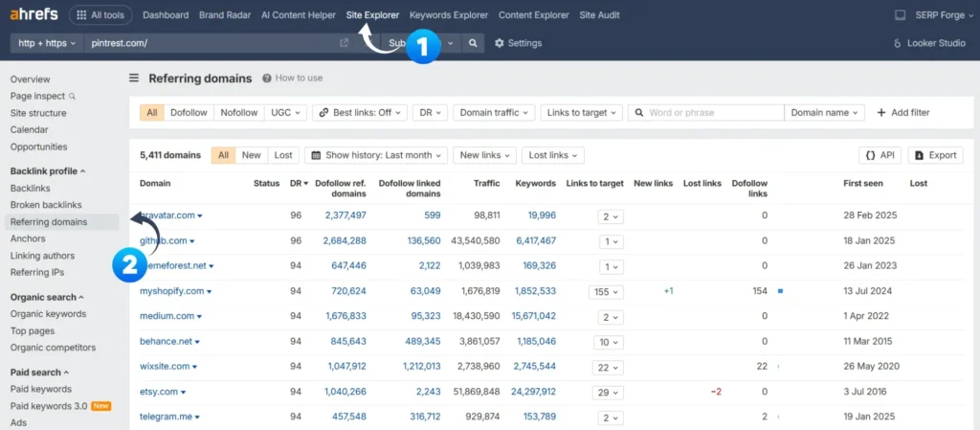Expand the behance.net domain menu arrow
This screenshot has width=980, height=430.
pos(197,343)
